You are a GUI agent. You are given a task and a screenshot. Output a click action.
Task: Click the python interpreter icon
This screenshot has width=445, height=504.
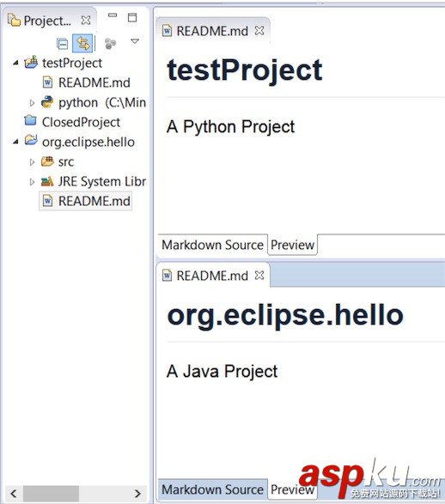(47, 102)
